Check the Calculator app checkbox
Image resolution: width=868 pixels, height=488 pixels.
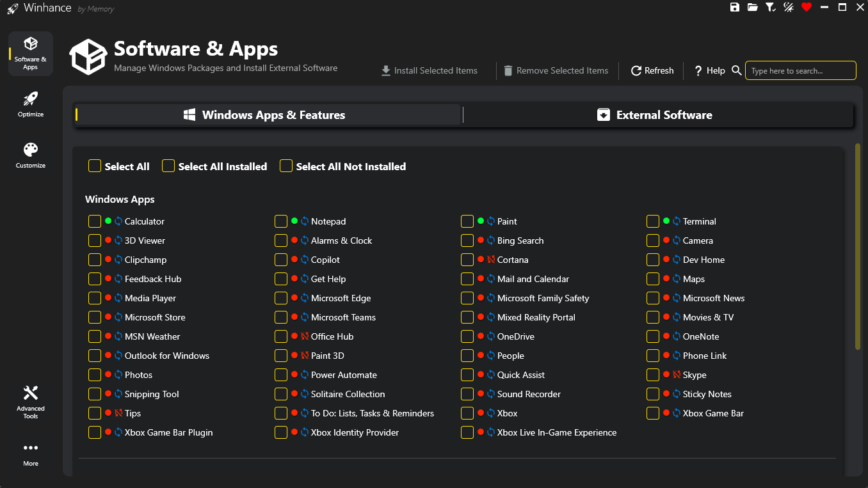tap(95, 221)
